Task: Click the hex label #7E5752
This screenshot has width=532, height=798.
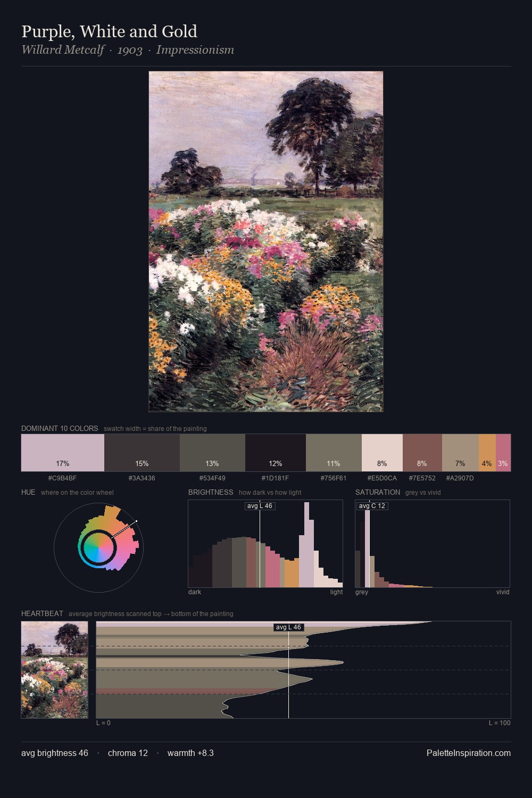Action: point(422,478)
